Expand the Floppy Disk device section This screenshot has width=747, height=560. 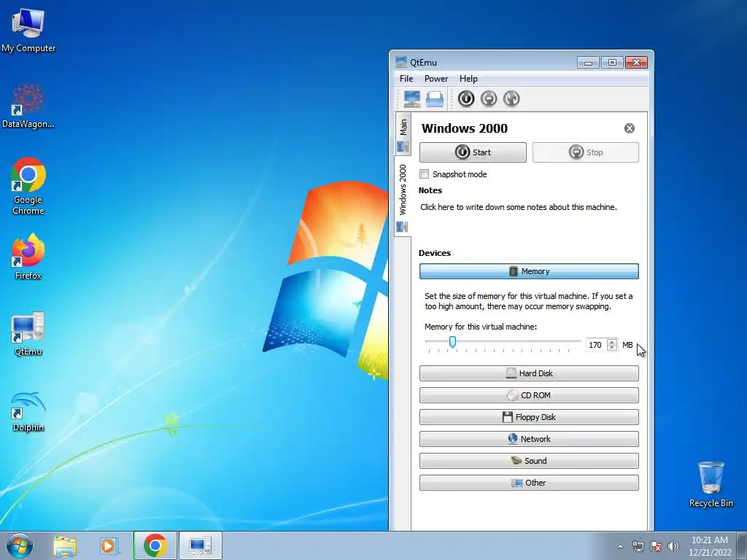pos(529,417)
